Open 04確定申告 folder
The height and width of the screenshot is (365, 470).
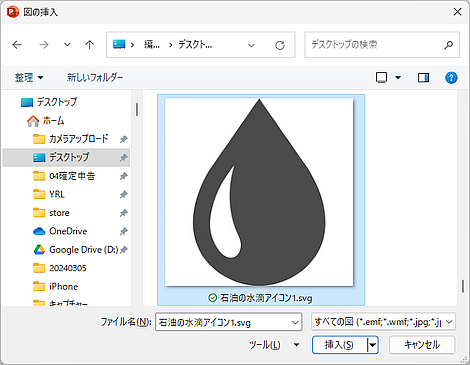pos(64,176)
